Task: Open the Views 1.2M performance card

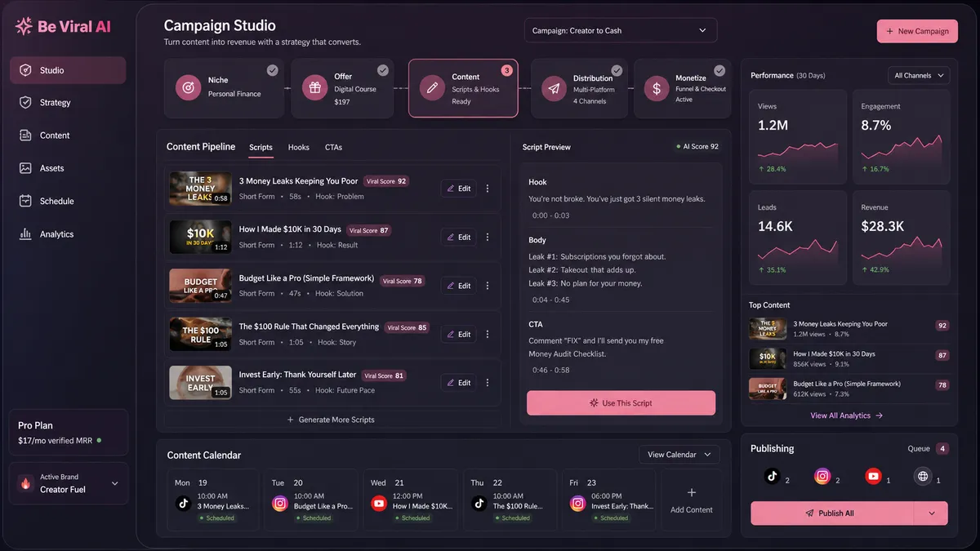Action: 798,136
